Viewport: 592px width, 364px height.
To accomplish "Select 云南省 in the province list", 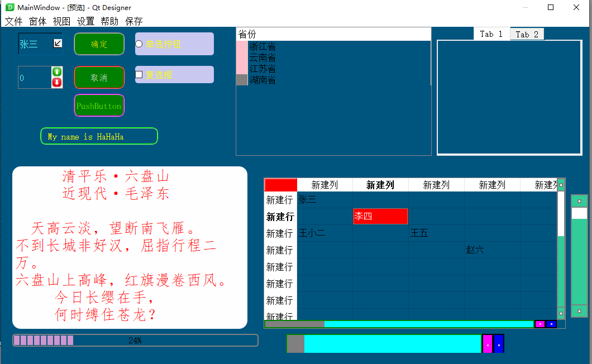I will (262, 58).
